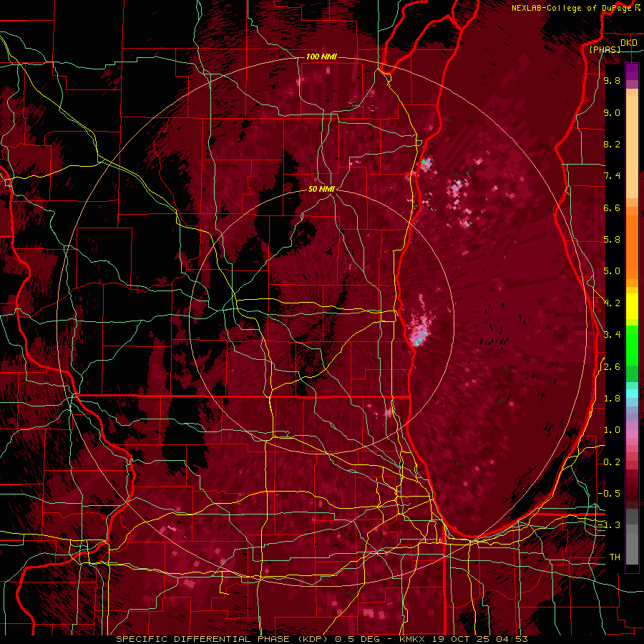Click the TH threshold label on the scale
The height and width of the screenshot is (644, 644).
[x=615, y=557]
